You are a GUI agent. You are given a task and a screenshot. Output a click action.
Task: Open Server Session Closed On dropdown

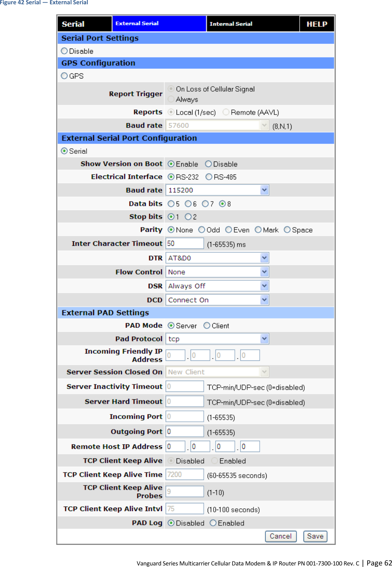click(217, 372)
